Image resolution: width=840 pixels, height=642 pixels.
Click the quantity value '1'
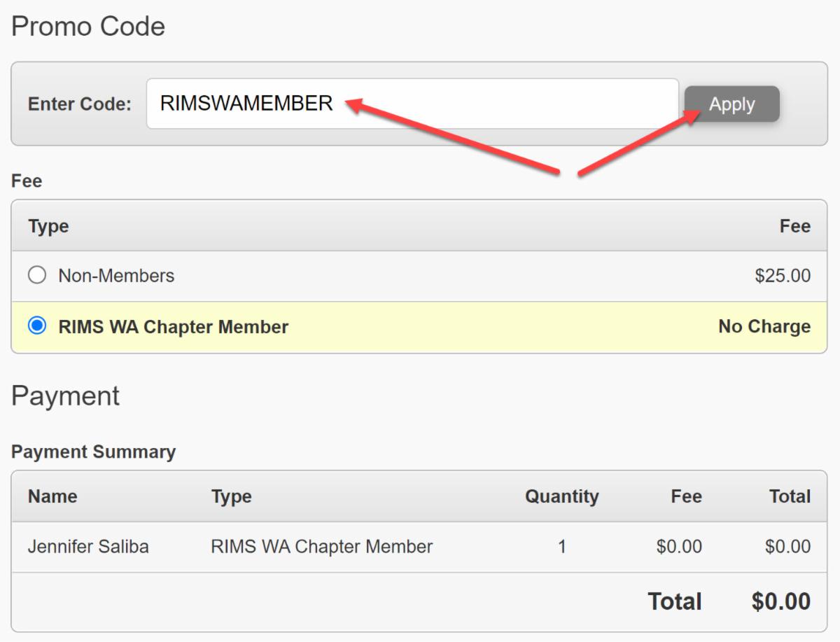pyautogui.click(x=561, y=547)
